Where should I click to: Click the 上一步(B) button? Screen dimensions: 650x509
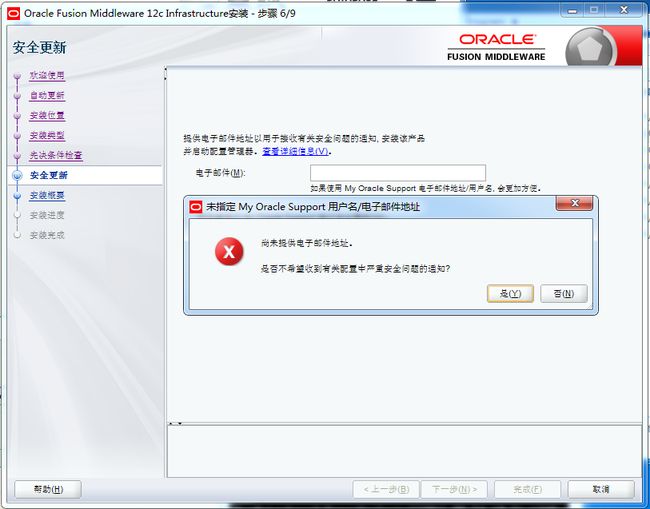click(x=386, y=490)
